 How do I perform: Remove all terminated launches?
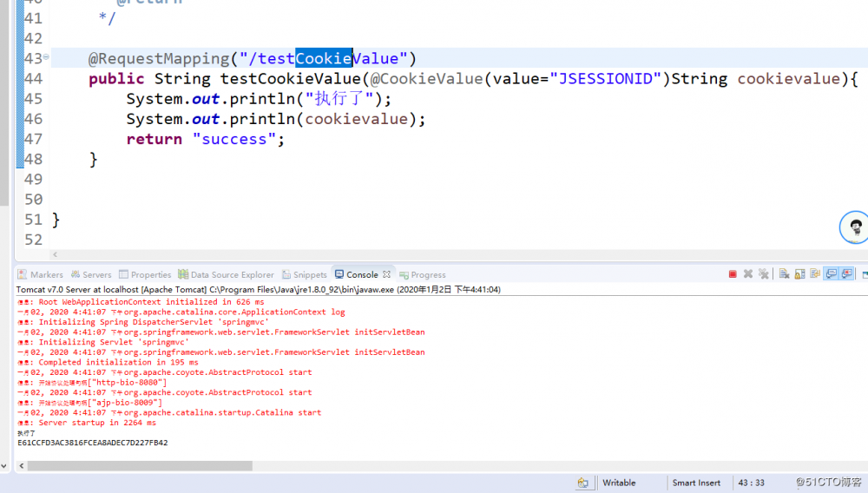click(764, 274)
